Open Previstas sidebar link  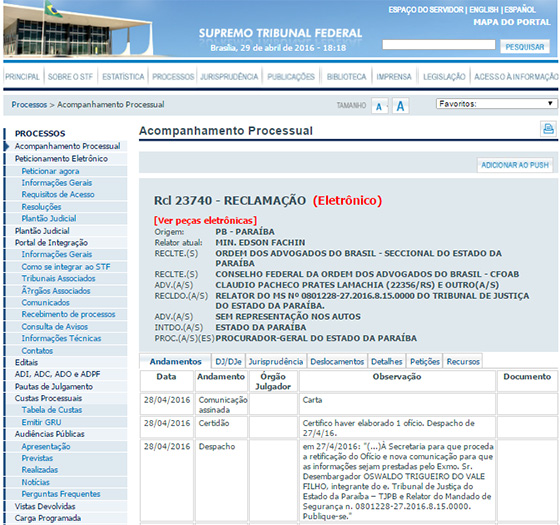(37, 458)
